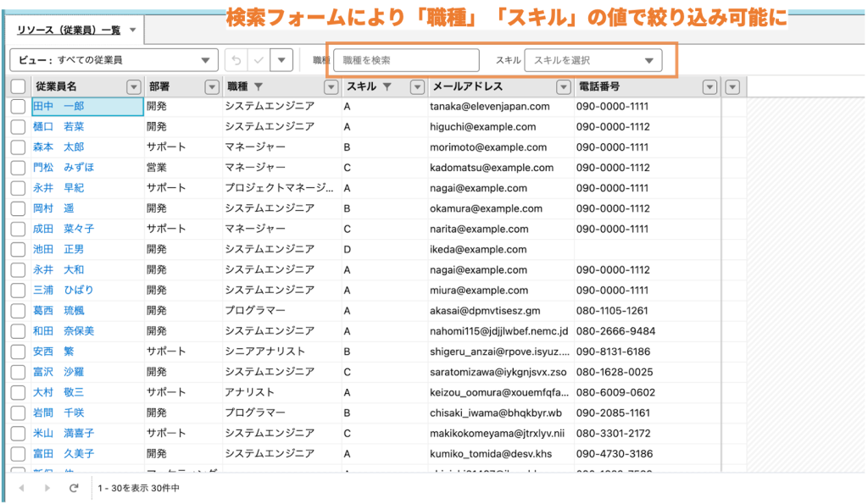This screenshot has width=868, height=504.
Task: Tick the select-all checkbox in header
Action: (x=18, y=86)
